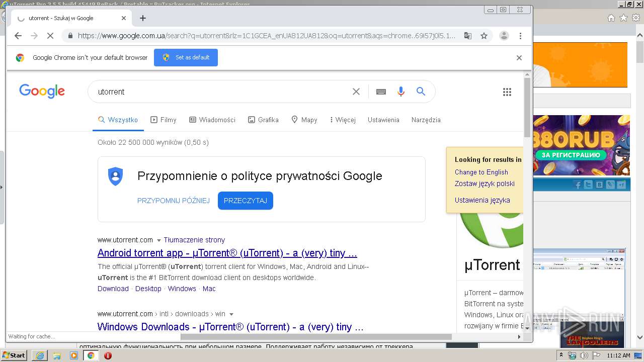Open the Google apps grid
644x362 pixels.
[507, 92]
